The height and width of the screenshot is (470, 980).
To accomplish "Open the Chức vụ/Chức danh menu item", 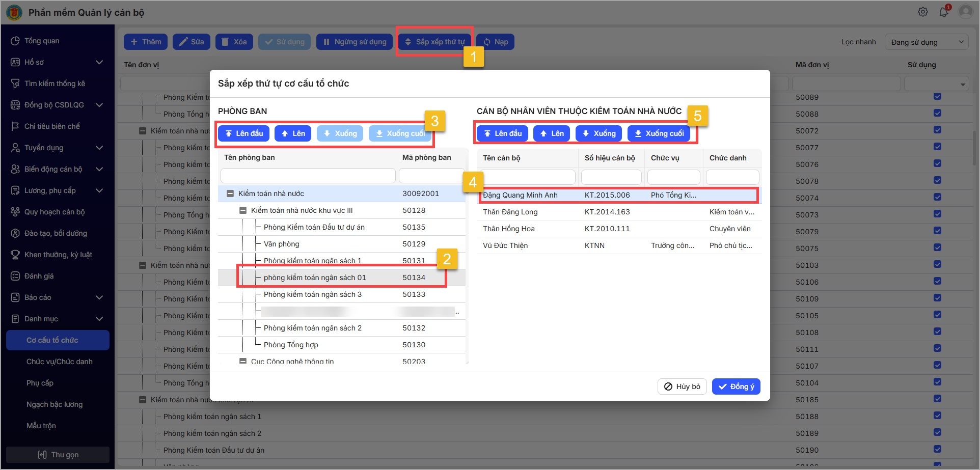I will 59,362.
